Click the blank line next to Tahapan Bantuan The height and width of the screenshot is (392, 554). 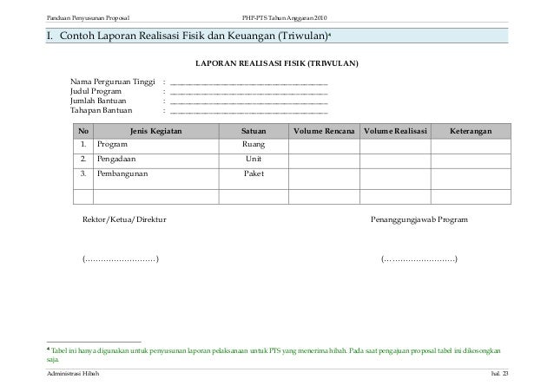tap(249, 113)
